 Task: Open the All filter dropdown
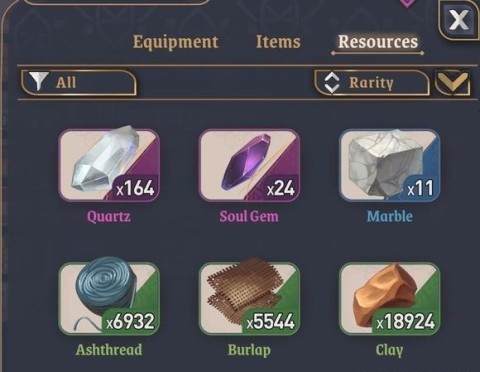(x=79, y=82)
